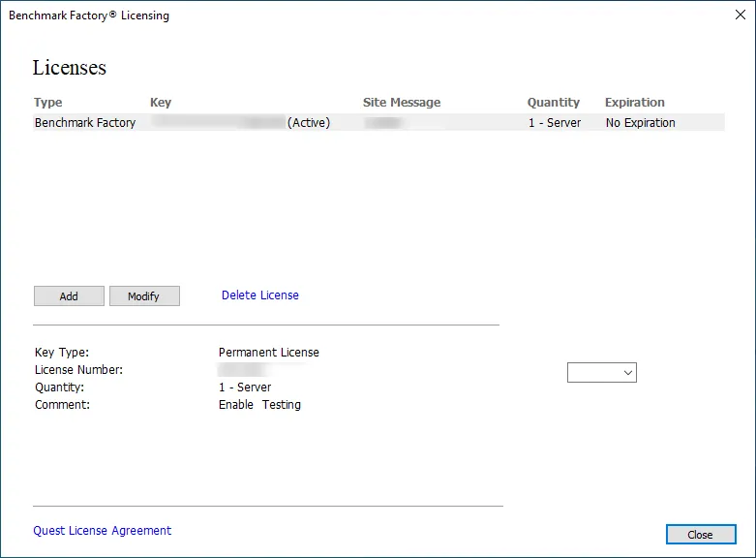Viewport: 756px width, 558px height.
Task: Open the Delete License link
Action: (259, 295)
